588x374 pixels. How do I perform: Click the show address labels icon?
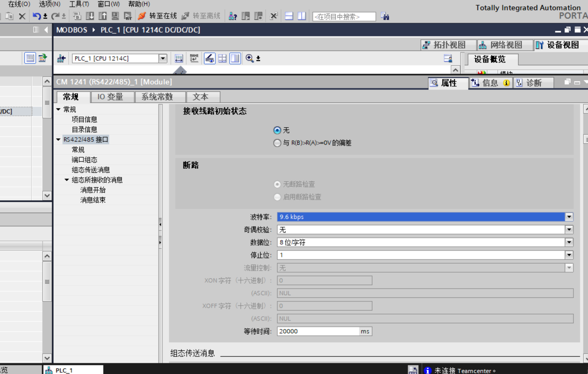coord(179,58)
